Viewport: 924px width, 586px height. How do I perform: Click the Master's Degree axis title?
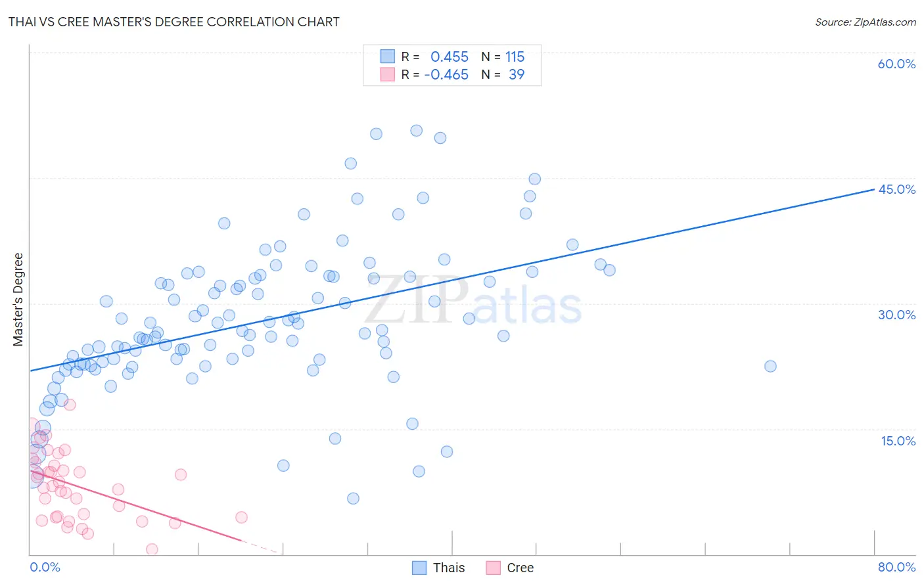[18, 300]
